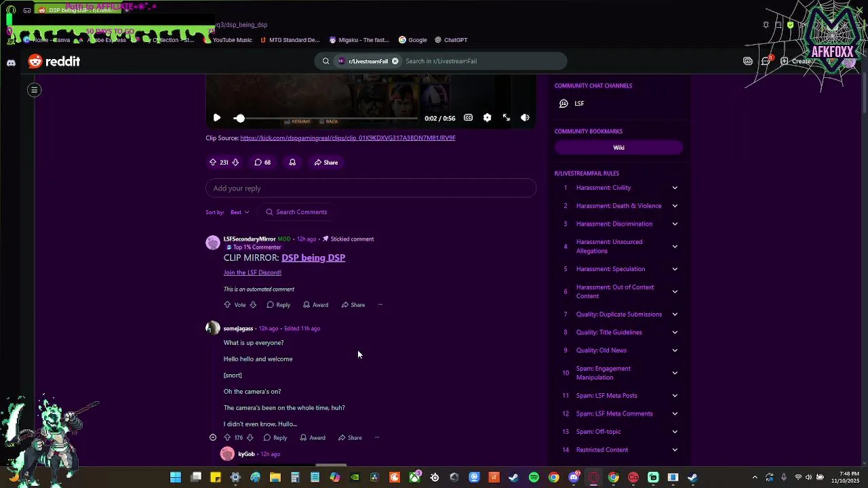
Task: Collapse the somejagass comment thread
Action: [x=213, y=438]
